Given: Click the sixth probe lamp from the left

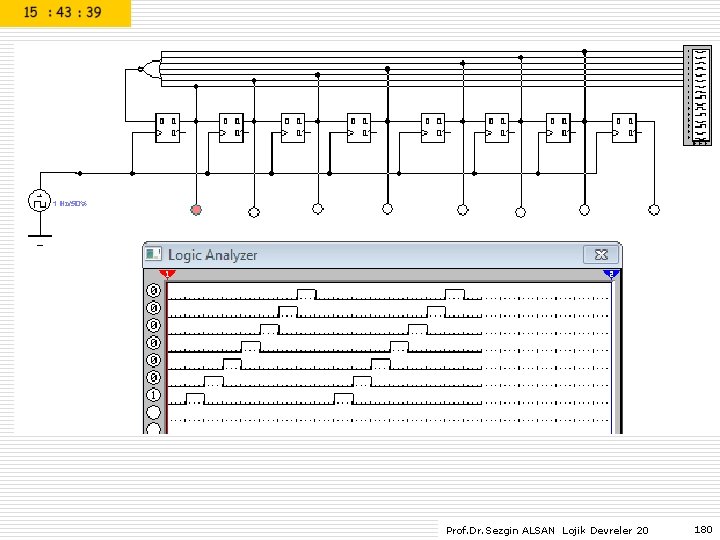Looking at the screenshot, I should (x=520, y=212).
